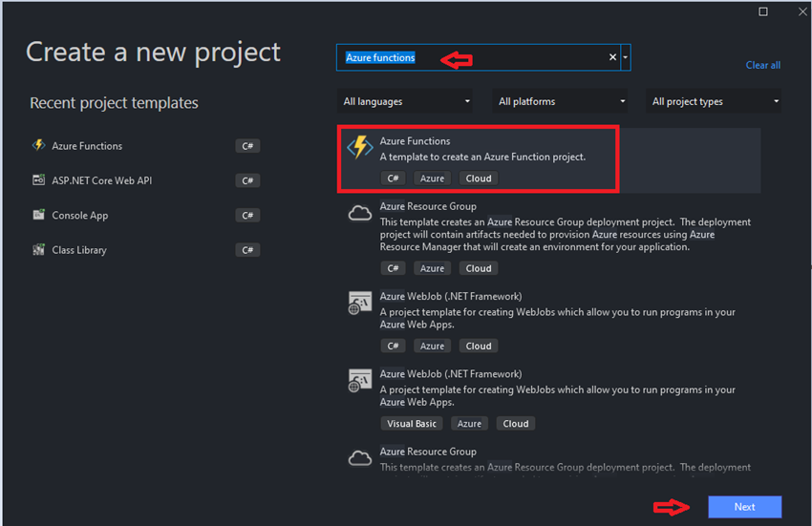This screenshot has width=812, height=526.
Task: Click the Class Library recent template icon
Action: pos(39,250)
